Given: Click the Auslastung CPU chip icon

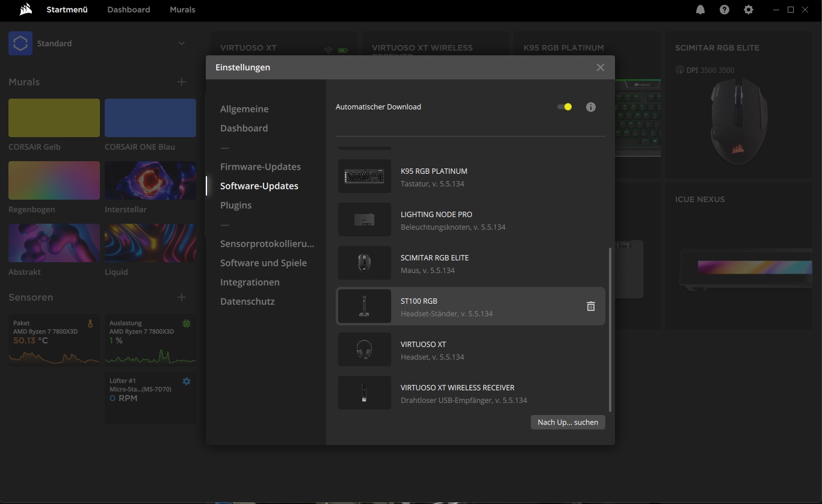Looking at the screenshot, I should coord(187,324).
